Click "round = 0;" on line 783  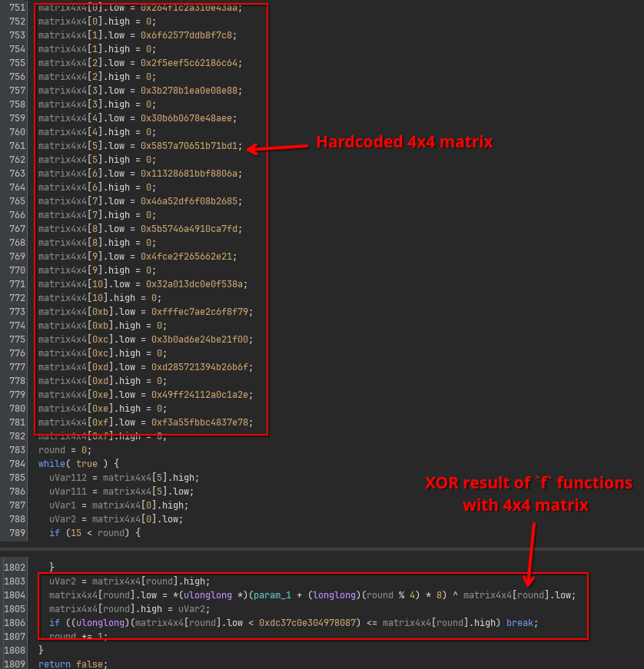click(x=65, y=450)
